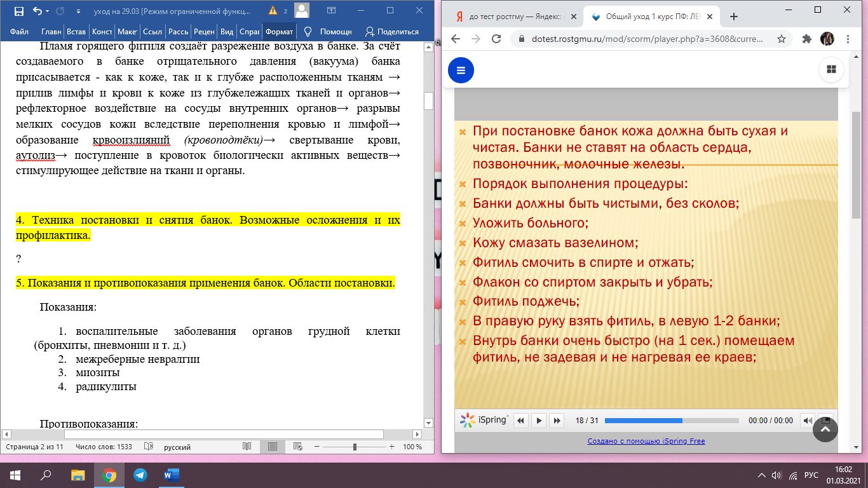The width and height of the screenshot is (868, 488).
Task: Save the Word document with the floppy disk icon
Action: [x=18, y=11]
